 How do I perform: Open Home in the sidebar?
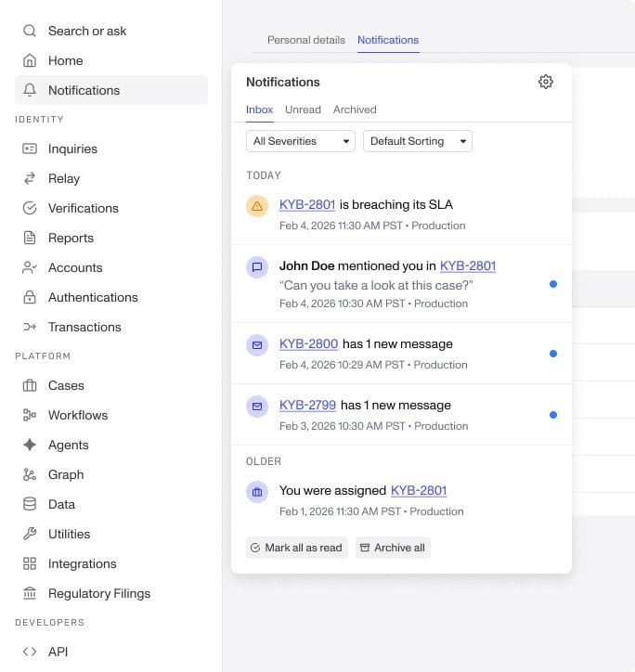click(111, 60)
